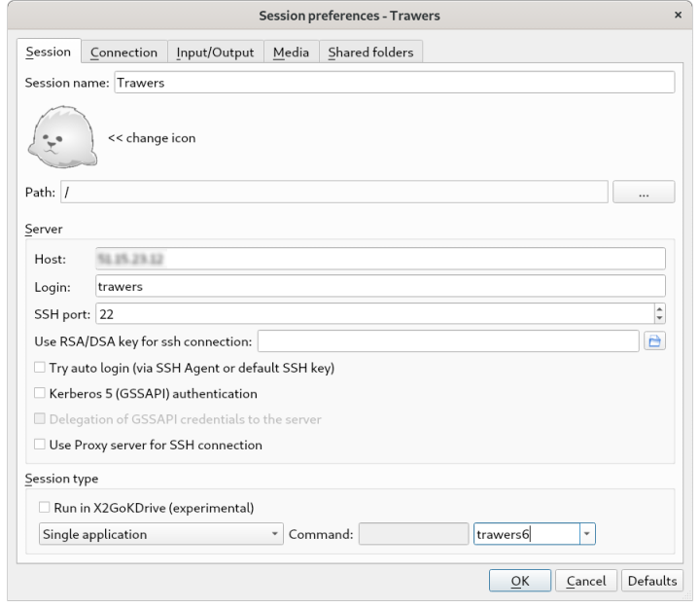Select the Shared folders tab

coord(370,53)
